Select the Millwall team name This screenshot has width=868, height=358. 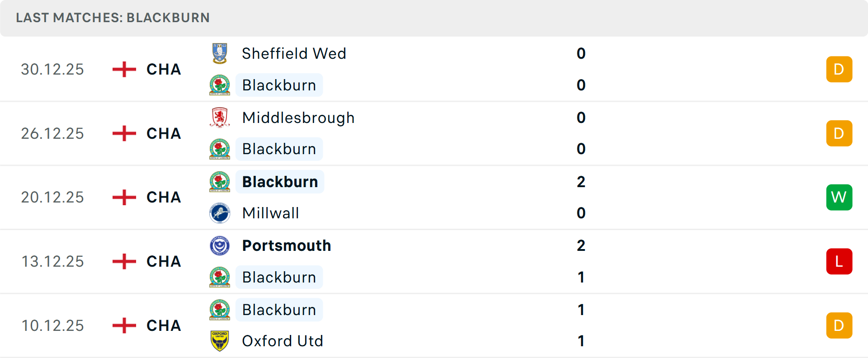coord(270,213)
